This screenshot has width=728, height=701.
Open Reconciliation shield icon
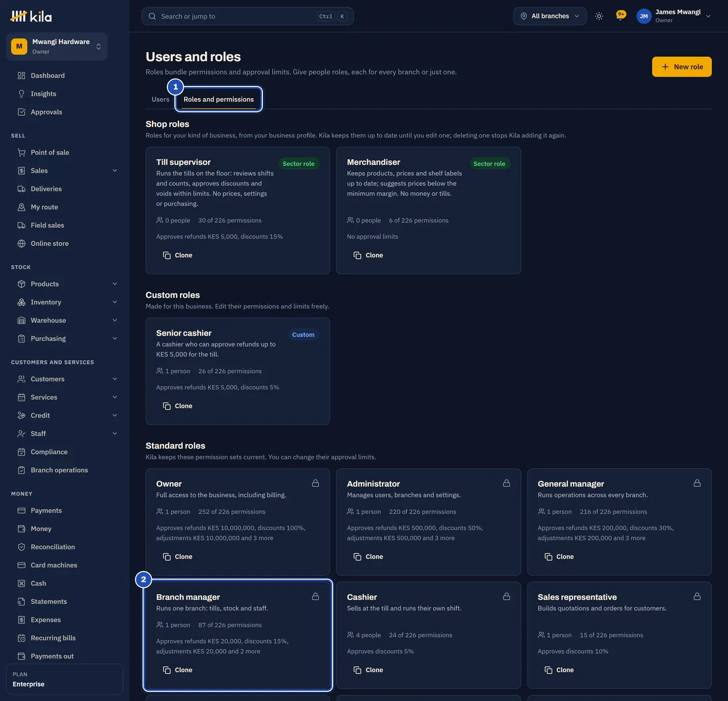[x=21, y=547]
